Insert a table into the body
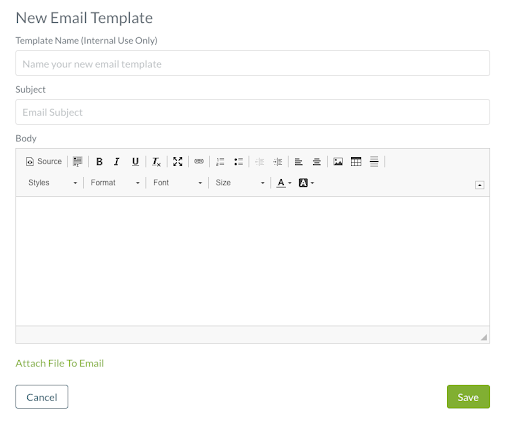This screenshot has width=512, height=435. coord(356,162)
